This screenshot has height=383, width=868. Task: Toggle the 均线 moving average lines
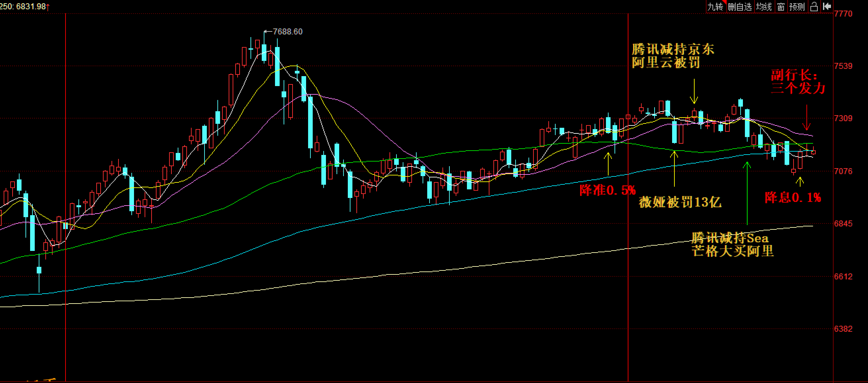pos(764,6)
